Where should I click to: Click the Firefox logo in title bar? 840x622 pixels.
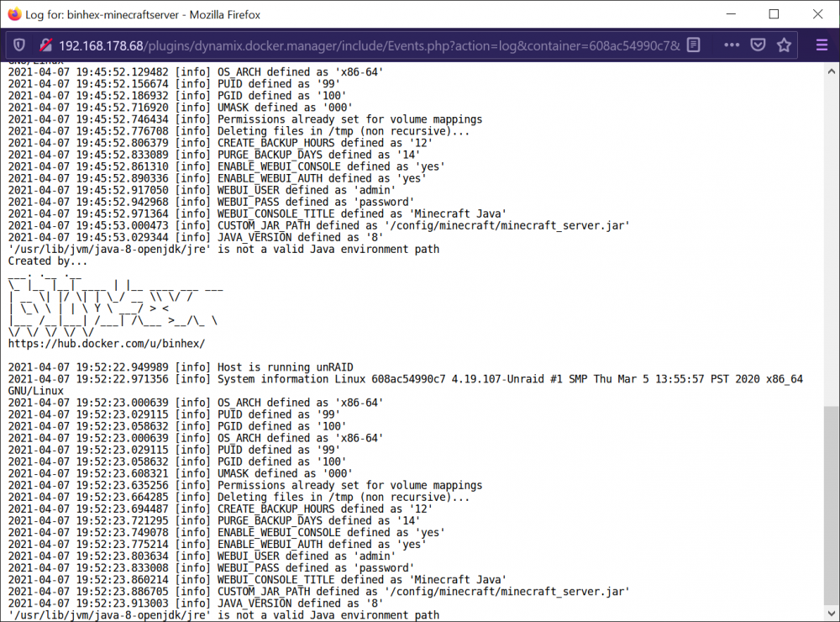point(14,14)
